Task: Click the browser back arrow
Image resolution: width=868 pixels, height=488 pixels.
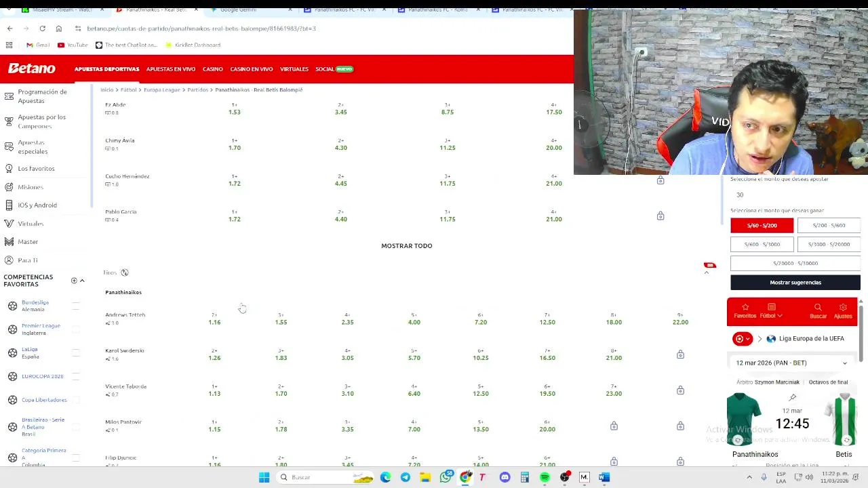Action: pos(9,28)
